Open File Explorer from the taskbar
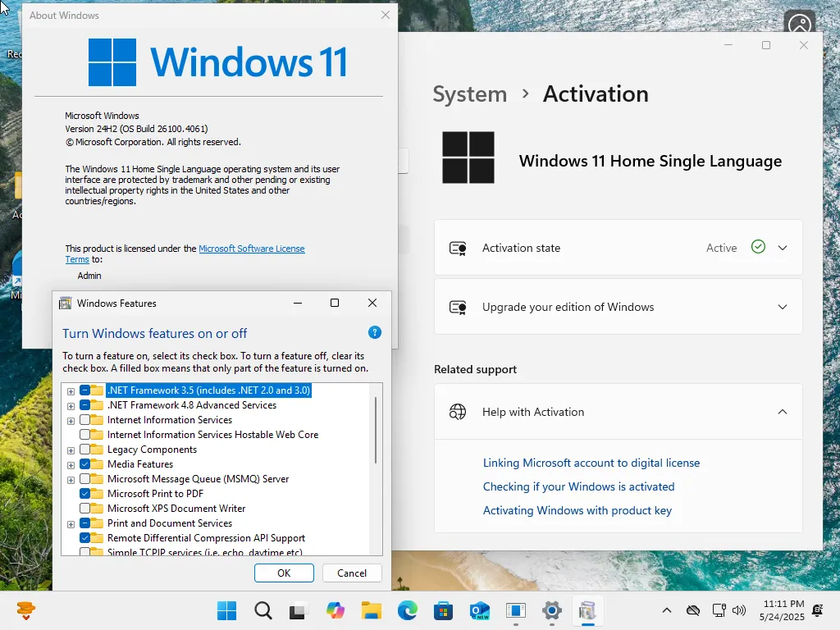This screenshot has width=840, height=630. pos(372,610)
